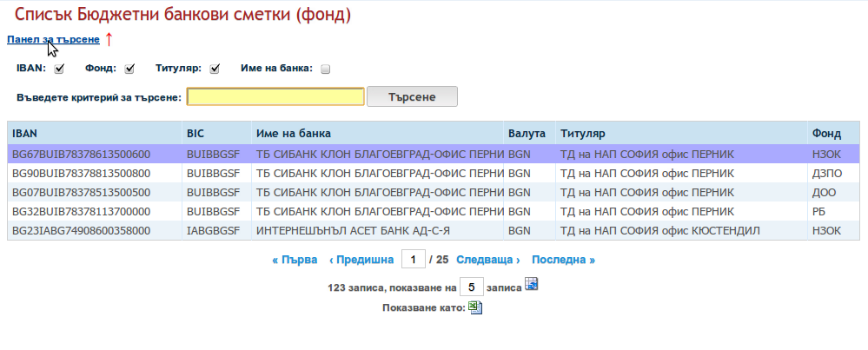Select row with IBAN BG23IABG74908600358000
This screenshot has width=868, height=350.
(434, 230)
